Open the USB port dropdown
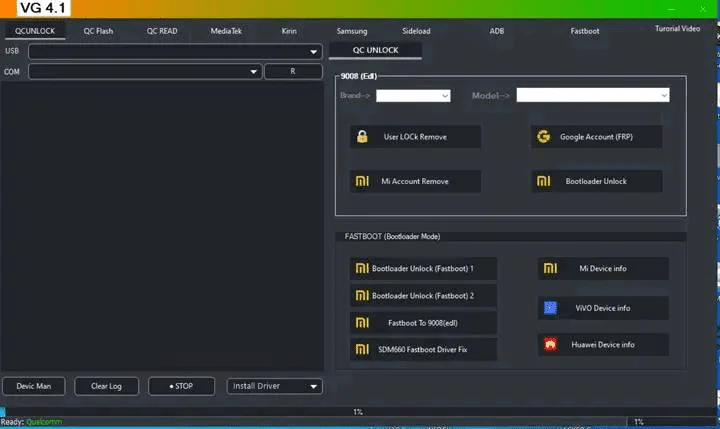This screenshot has height=429, width=720. click(175, 51)
